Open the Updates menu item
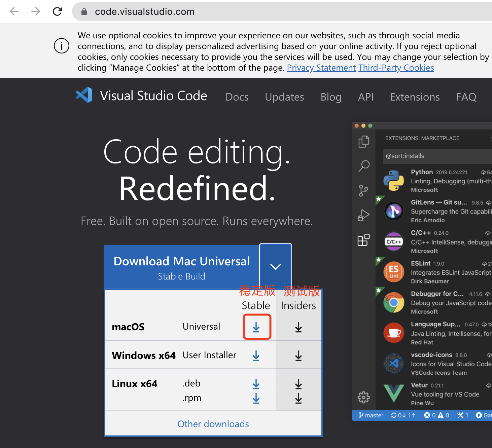Viewport: 492px width, 448px height. point(284,97)
